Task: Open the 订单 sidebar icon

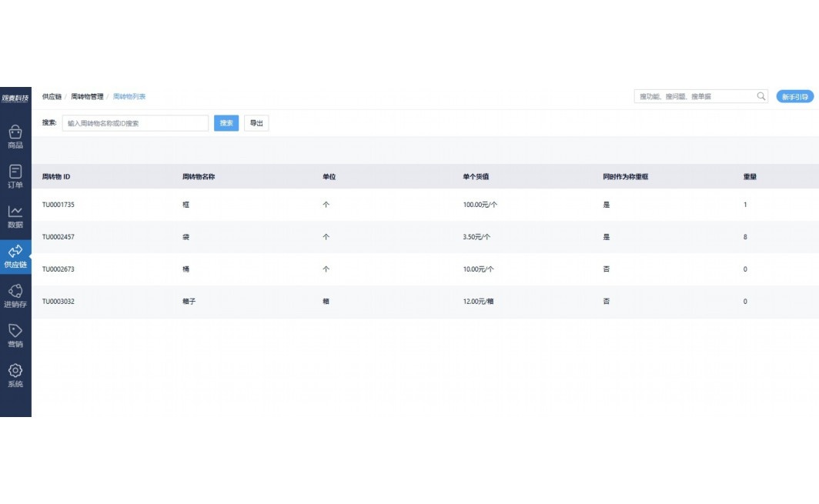Action: coord(15,176)
